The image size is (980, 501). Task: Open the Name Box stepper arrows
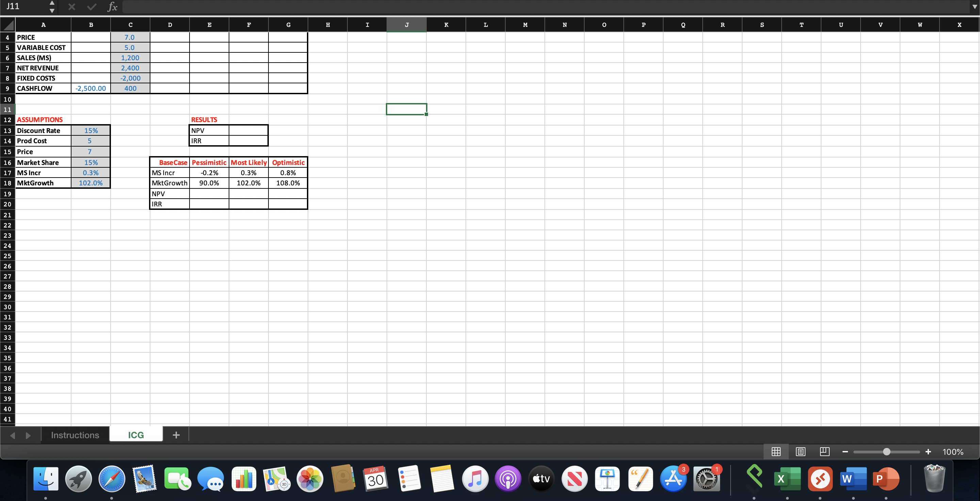[x=52, y=7]
